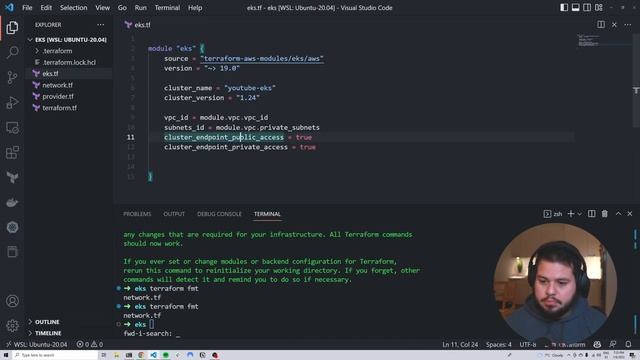The image size is (640, 360).
Task: Switch to the Output panel tab
Action: (174, 214)
